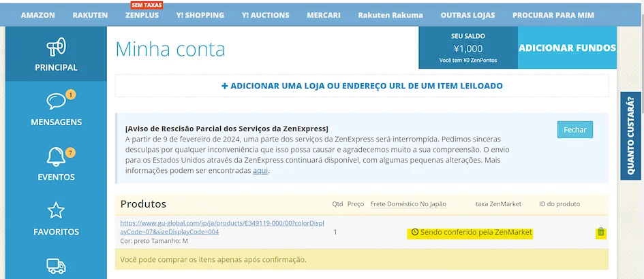
Task: Open the RAKUTEN store tab
Action: [x=90, y=15]
